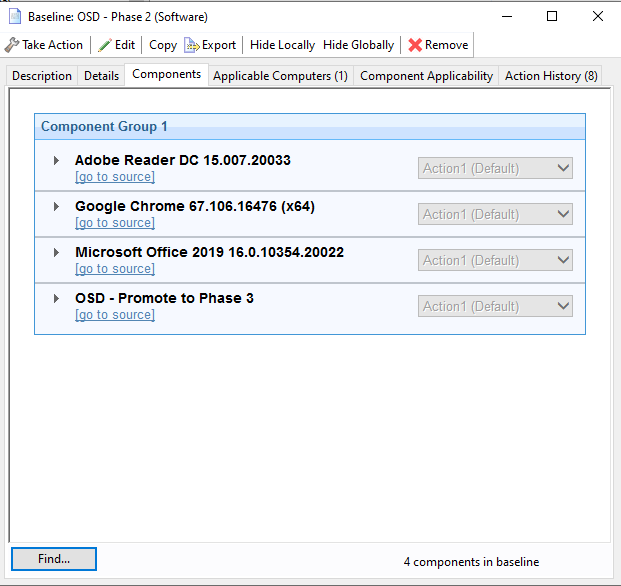Click the Microsoft Office 2019 16.0.10354.20022 title
Viewport: 621px width, 586px height.
tap(210, 252)
